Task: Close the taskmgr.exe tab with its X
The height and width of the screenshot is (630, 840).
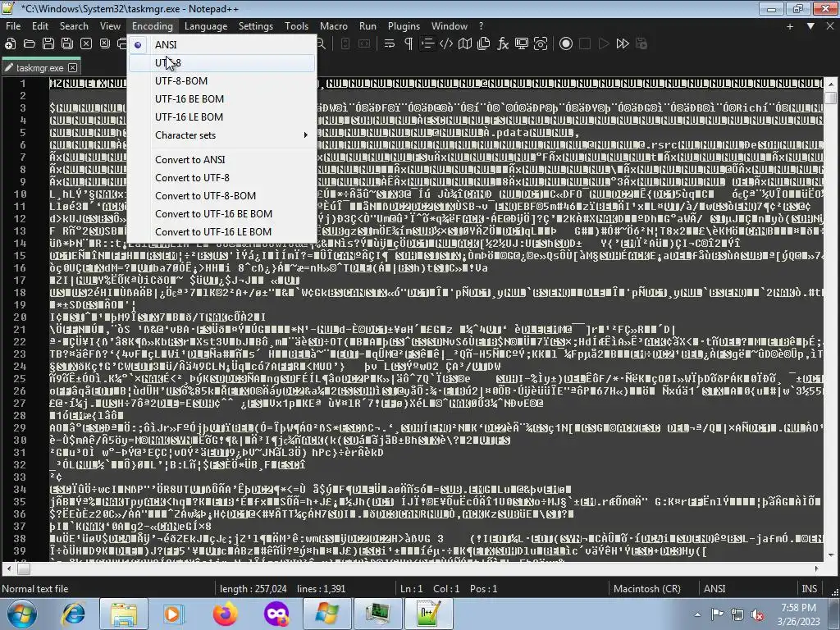Action: click(x=73, y=67)
